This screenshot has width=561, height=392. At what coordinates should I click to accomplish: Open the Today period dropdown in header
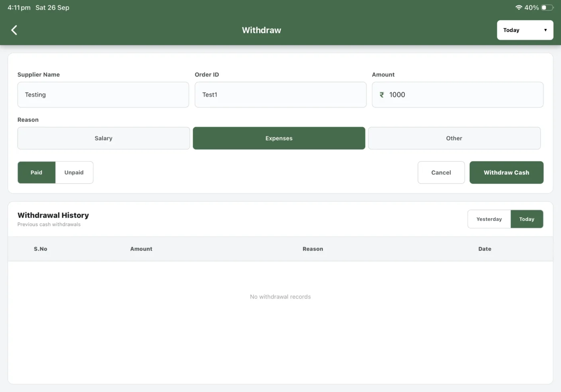click(x=525, y=30)
